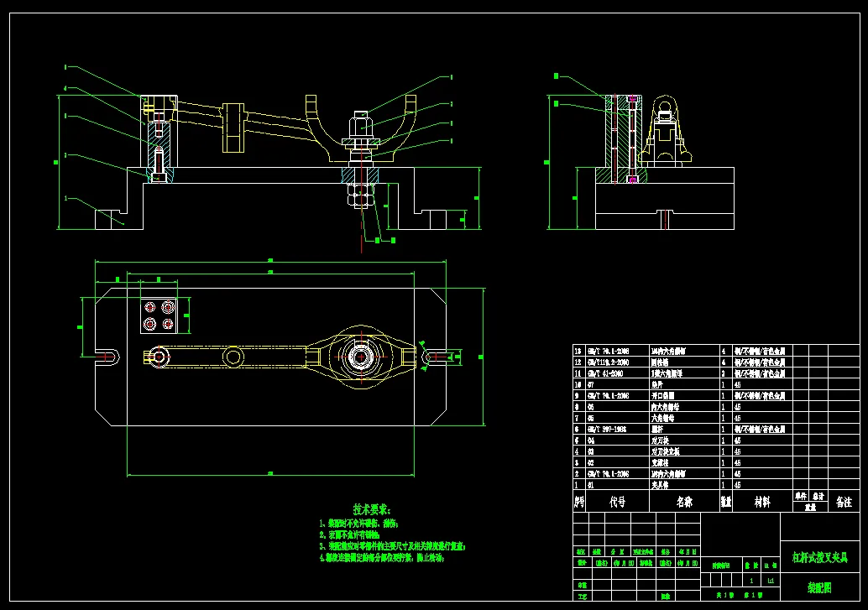The image size is (868, 610).
Task: Click the '备注' column header
Action: [x=844, y=502]
